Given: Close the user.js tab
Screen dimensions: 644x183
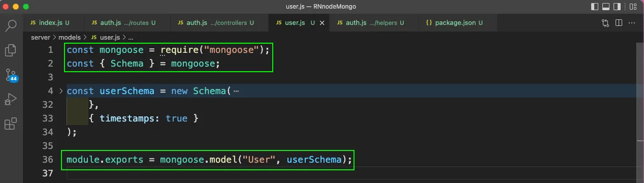Looking at the screenshot, I should [322, 23].
